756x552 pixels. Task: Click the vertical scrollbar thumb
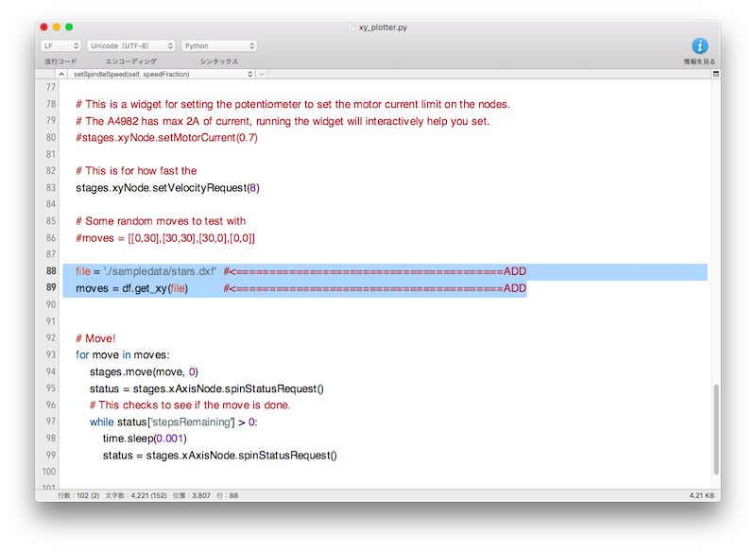point(716,429)
